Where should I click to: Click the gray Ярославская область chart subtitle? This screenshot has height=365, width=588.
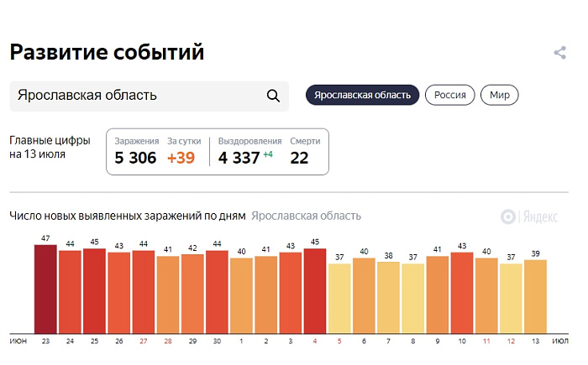tap(306, 216)
